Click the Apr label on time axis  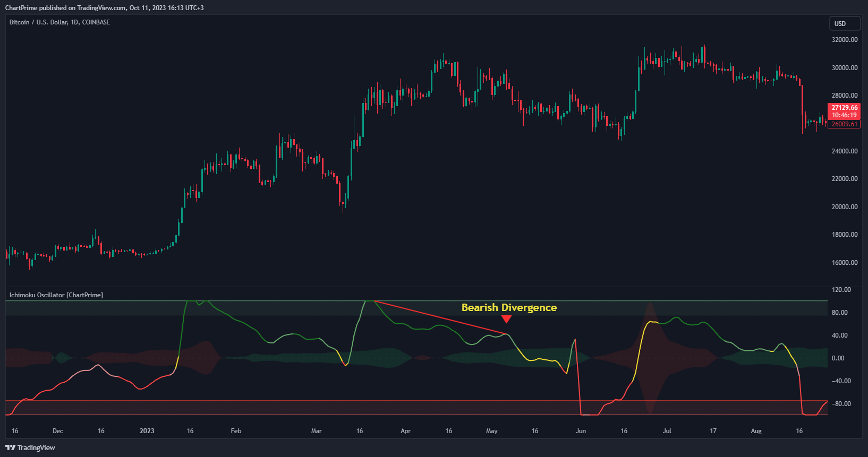tap(406, 431)
